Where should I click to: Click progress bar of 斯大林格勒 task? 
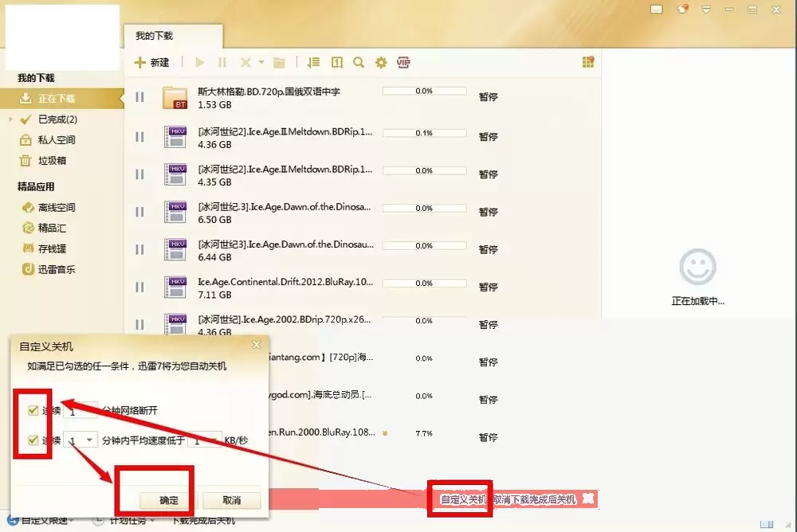(425, 91)
